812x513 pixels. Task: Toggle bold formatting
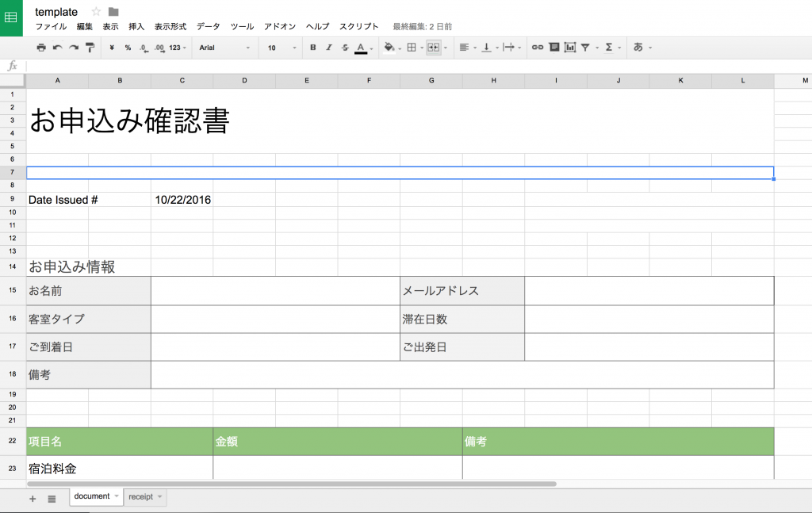tap(313, 48)
